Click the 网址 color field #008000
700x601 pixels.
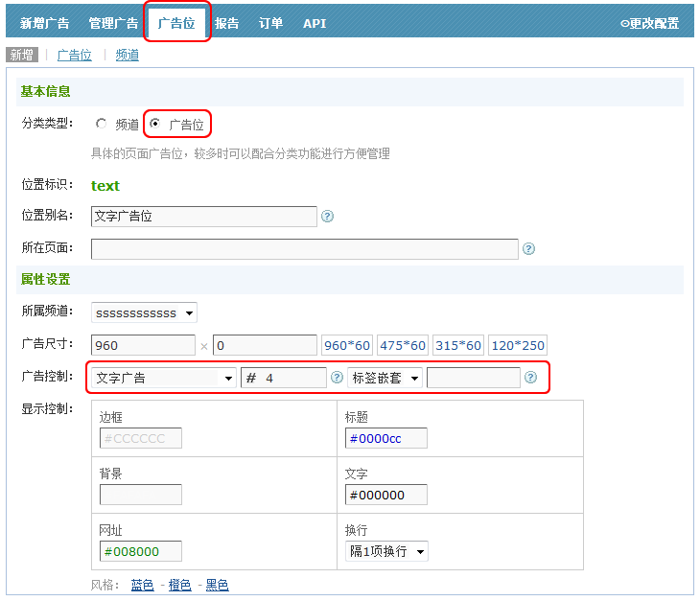click(140, 551)
